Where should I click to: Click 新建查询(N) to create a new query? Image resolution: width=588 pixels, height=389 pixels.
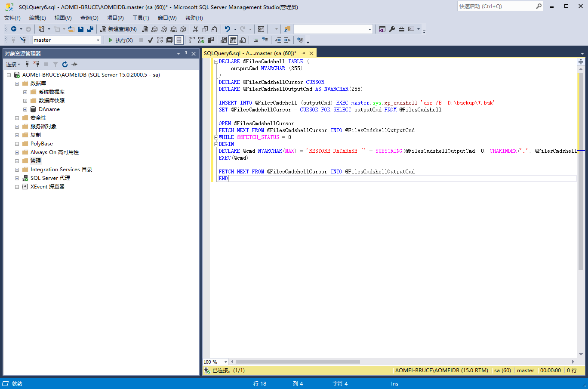(x=118, y=29)
